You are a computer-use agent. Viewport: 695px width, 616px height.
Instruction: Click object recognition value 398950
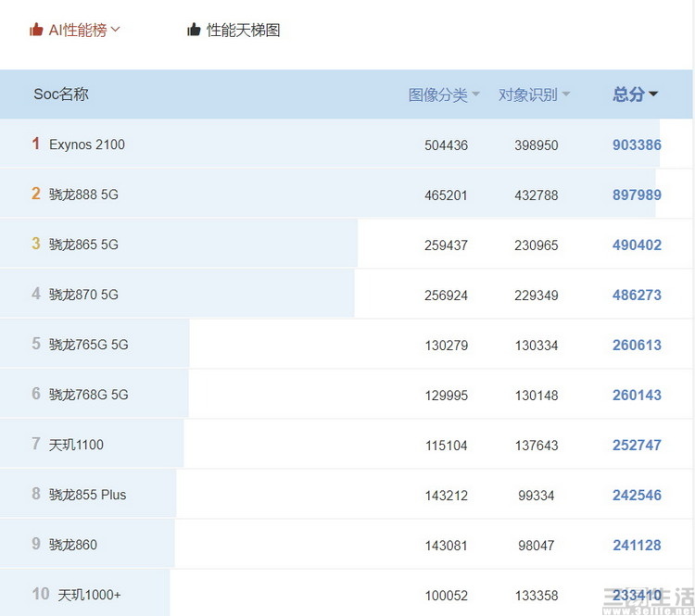[x=537, y=145]
